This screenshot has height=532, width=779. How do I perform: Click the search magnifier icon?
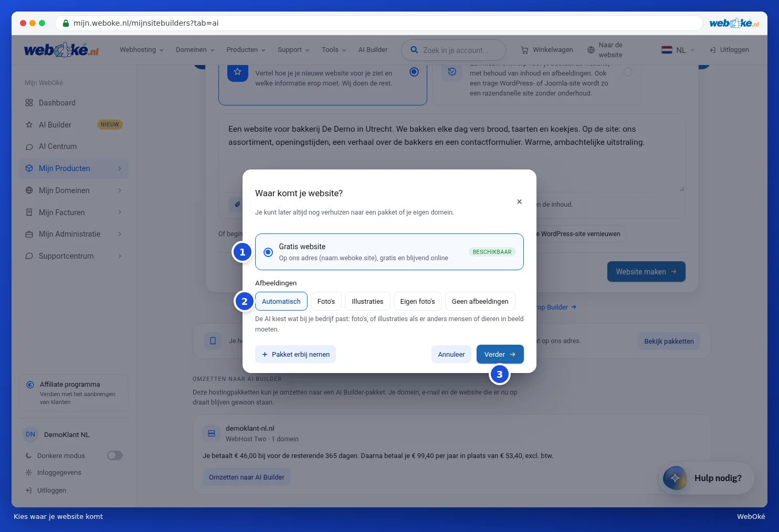(x=414, y=50)
